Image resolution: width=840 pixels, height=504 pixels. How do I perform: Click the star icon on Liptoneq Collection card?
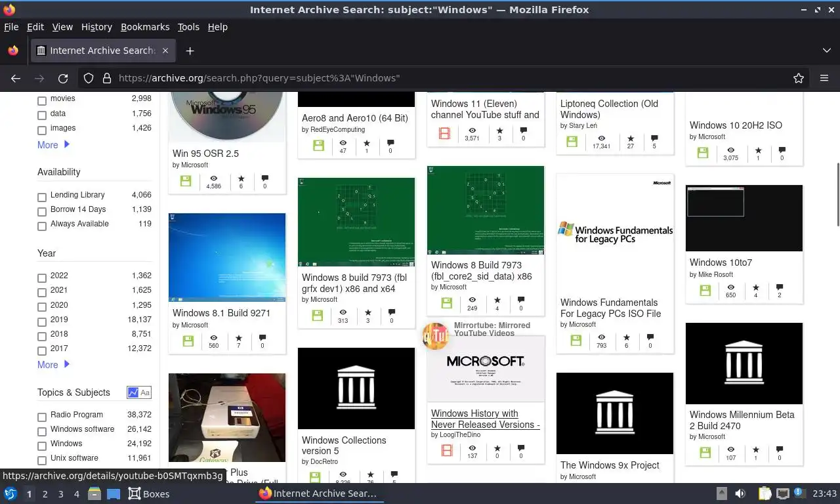tap(631, 138)
